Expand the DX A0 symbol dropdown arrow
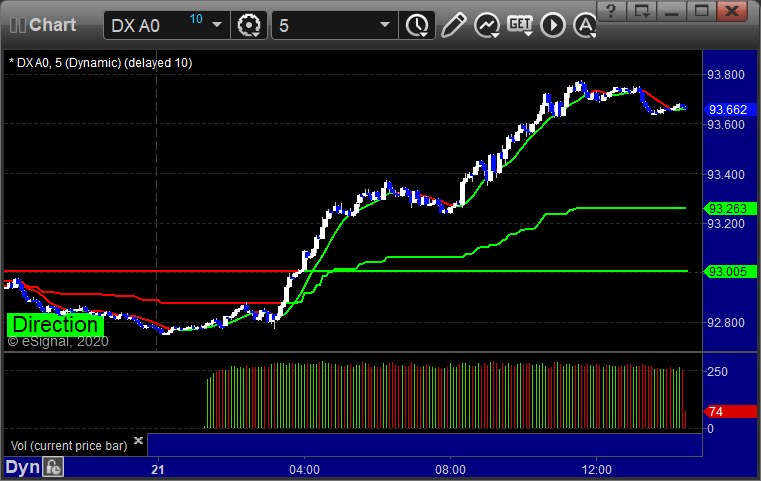 click(x=217, y=25)
